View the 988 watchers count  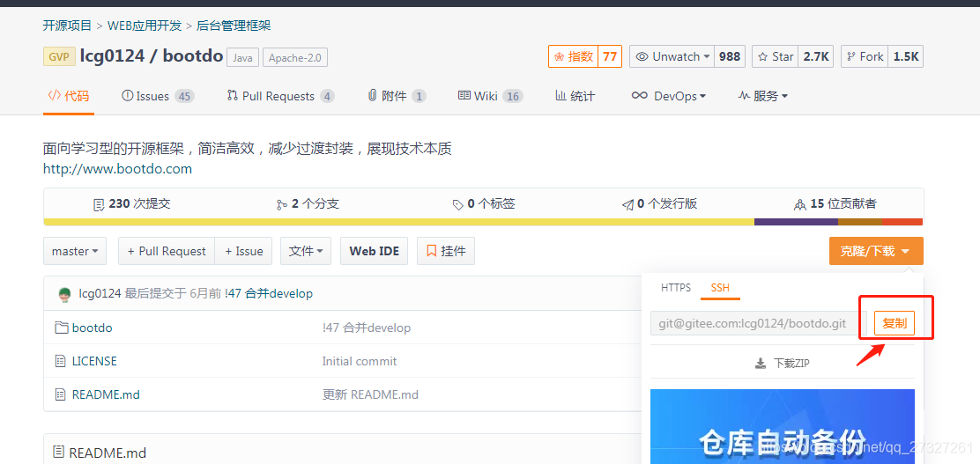(x=730, y=57)
